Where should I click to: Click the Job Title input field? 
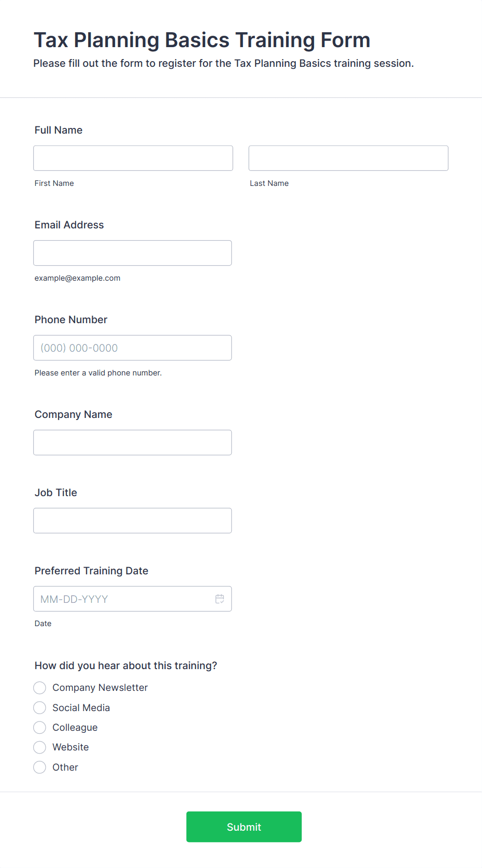click(x=133, y=520)
